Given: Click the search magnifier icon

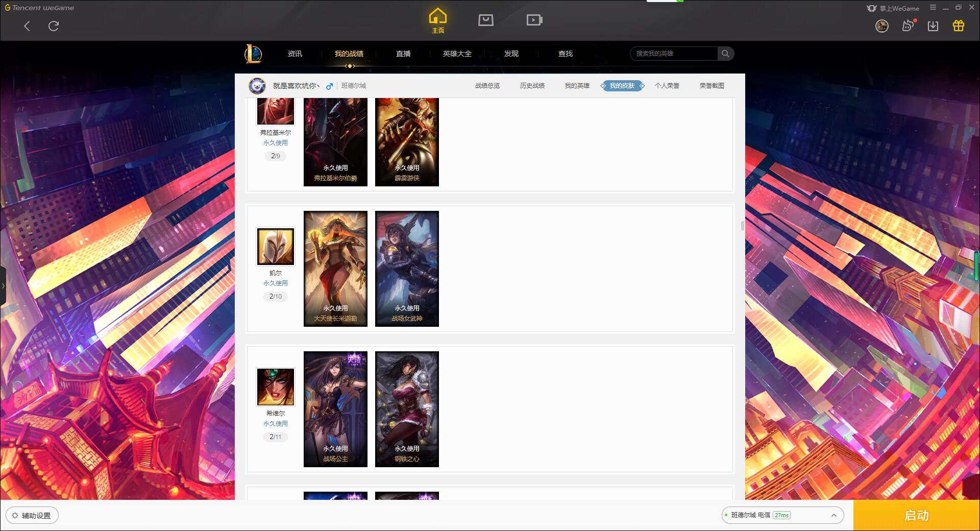Looking at the screenshot, I should tap(725, 54).
